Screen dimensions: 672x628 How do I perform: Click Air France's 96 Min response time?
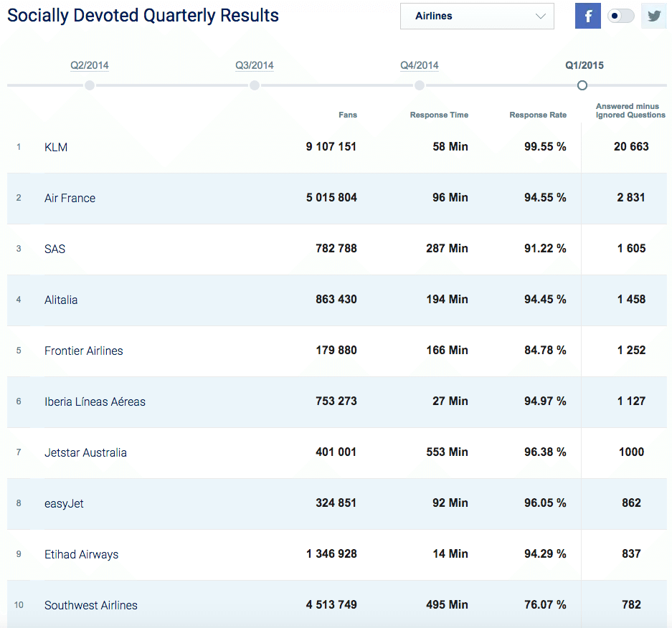tap(450, 197)
